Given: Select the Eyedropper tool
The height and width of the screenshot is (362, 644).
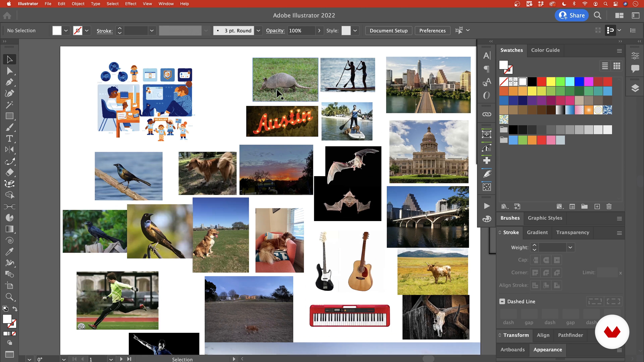Looking at the screenshot, I should [10, 252].
